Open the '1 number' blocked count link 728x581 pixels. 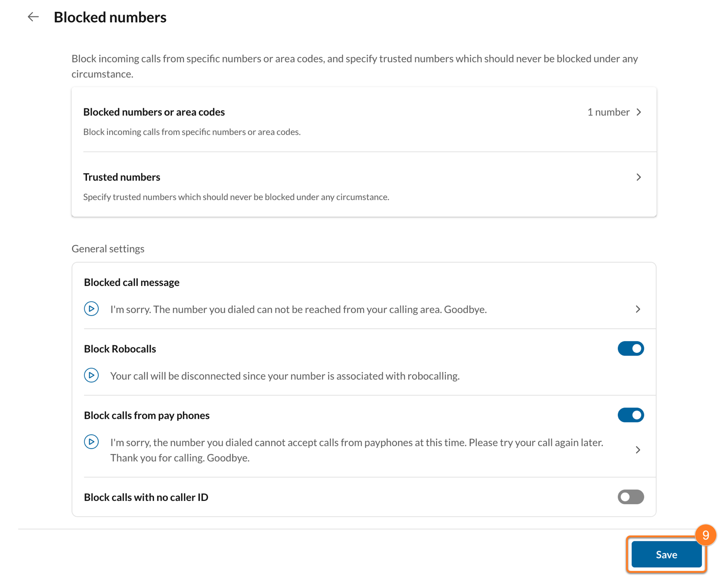tap(608, 112)
